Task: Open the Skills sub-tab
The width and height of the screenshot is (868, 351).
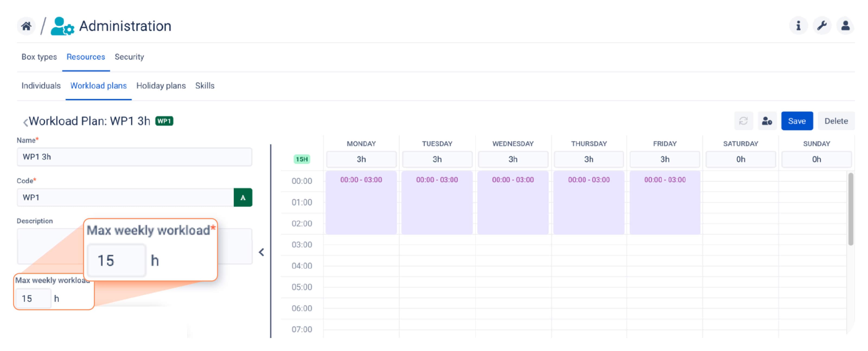Action: click(x=205, y=85)
